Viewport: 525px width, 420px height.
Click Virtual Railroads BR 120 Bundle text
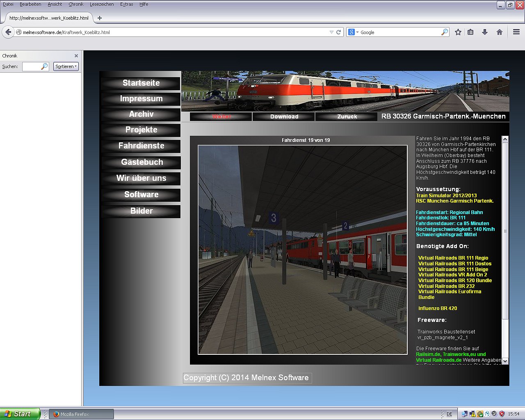click(x=455, y=281)
